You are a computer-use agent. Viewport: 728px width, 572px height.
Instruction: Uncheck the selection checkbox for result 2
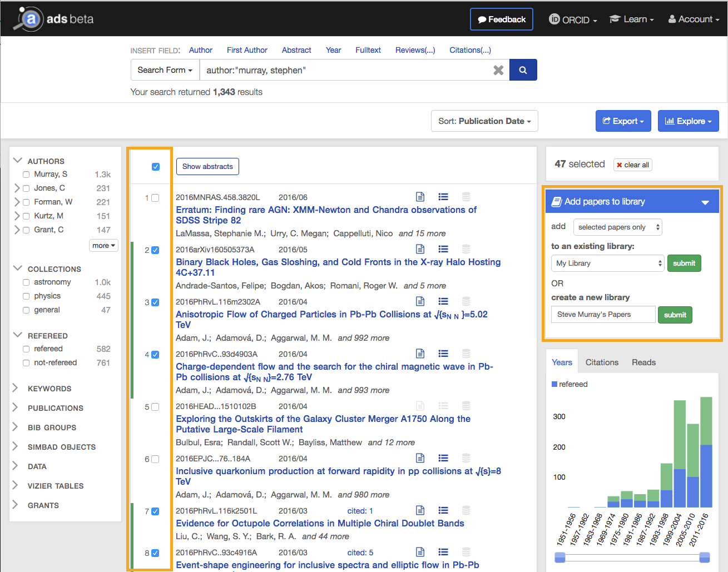point(154,250)
